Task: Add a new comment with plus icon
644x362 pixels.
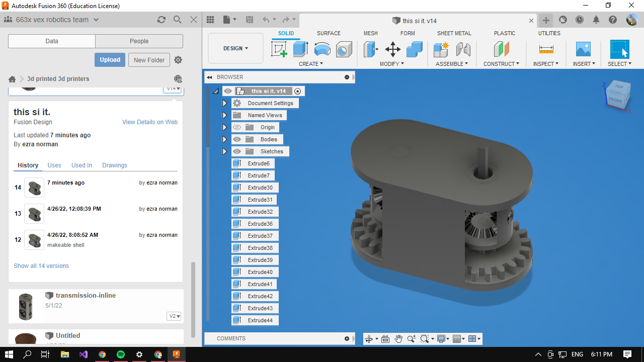Action: (x=347, y=339)
